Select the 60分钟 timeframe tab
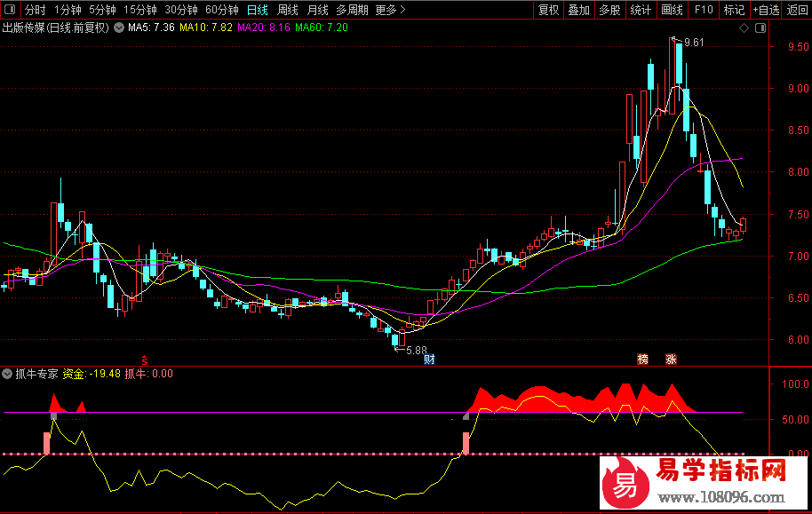This screenshot has width=812, height=514. [x=221, y=11]
